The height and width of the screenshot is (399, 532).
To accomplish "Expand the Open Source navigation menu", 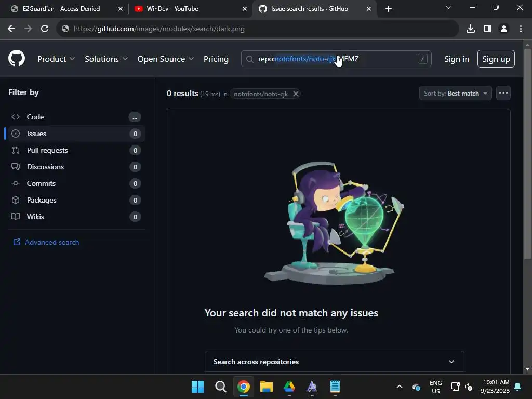I will pos(166,59).
